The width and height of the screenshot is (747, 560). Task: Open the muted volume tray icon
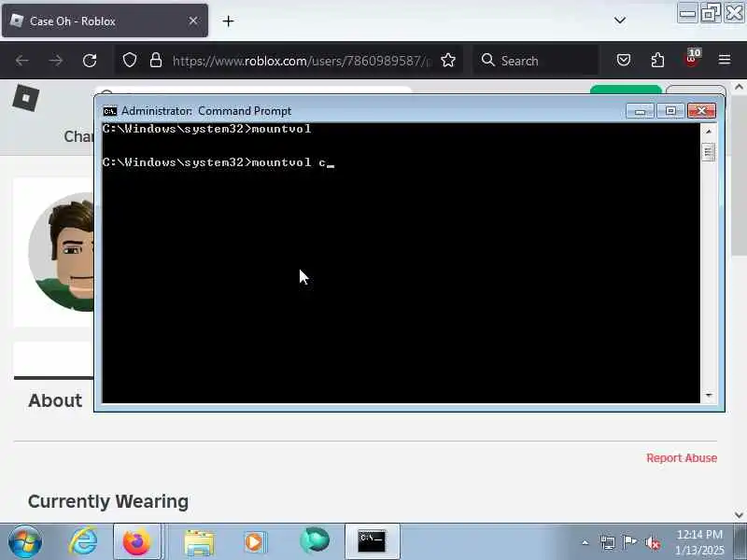[x=652, y=542]
